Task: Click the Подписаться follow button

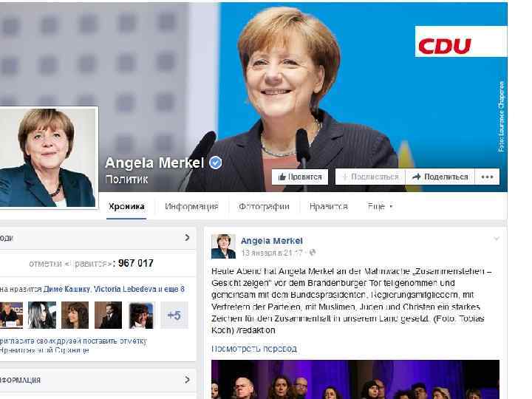Action: [x=370, y=177]
